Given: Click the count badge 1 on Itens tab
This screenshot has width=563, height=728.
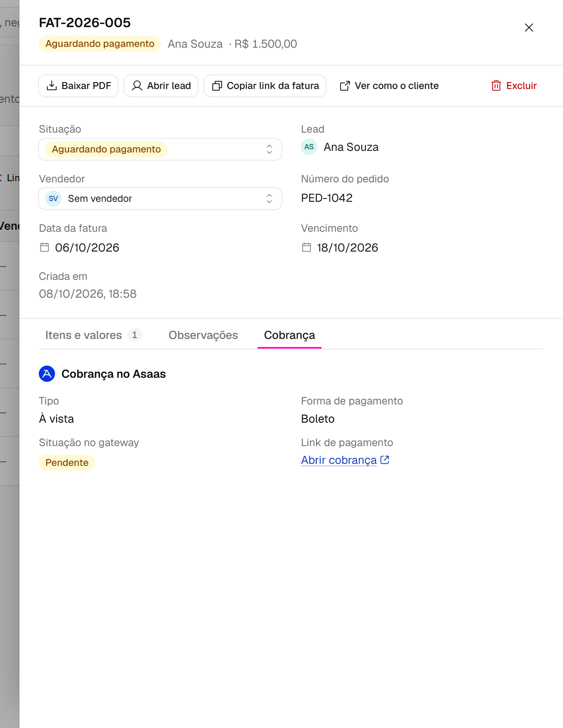Looking at the screenshot, I should coord(135,335).
